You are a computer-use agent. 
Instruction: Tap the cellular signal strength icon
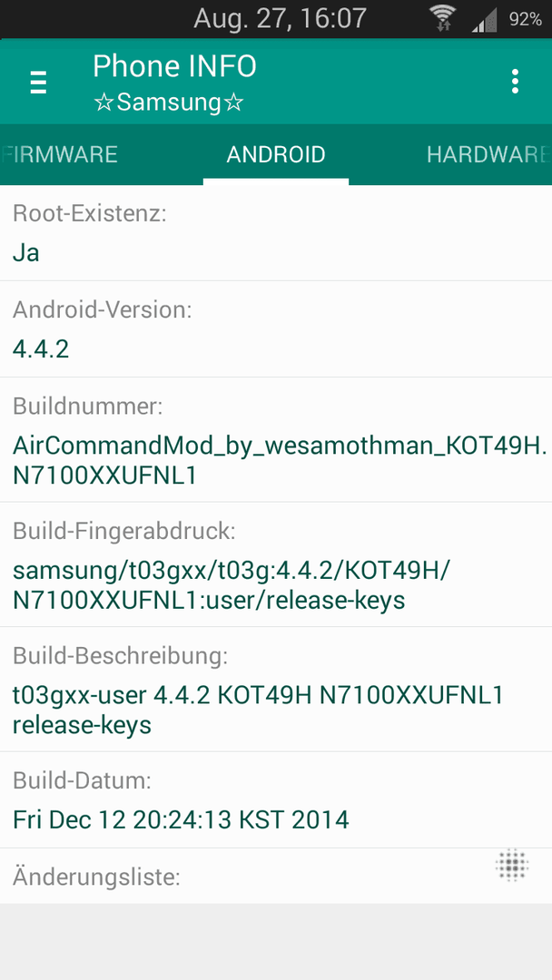485,19
